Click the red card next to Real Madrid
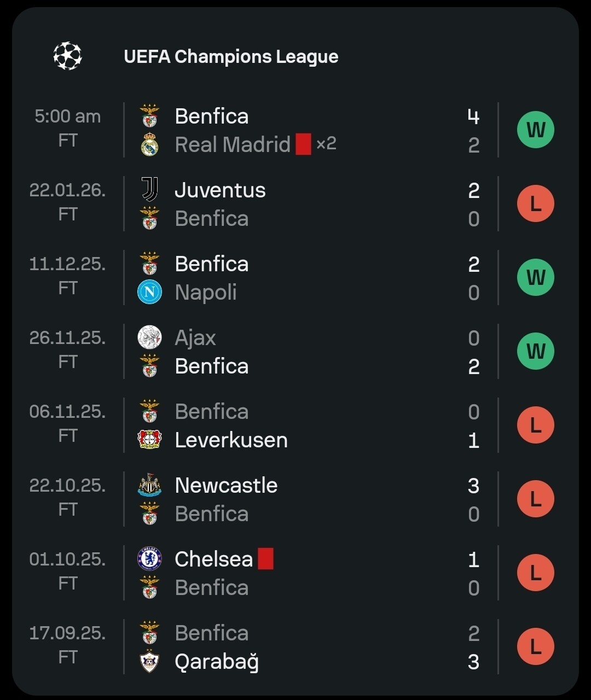The image size is (591, 700). [x=303, y=144]
